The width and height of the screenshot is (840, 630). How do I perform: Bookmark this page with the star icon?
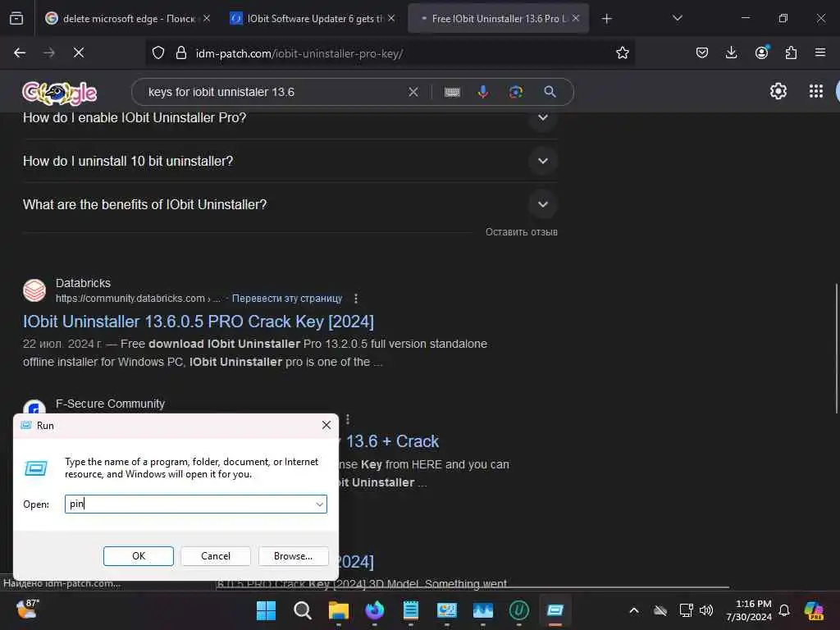(x=622, y=53)
